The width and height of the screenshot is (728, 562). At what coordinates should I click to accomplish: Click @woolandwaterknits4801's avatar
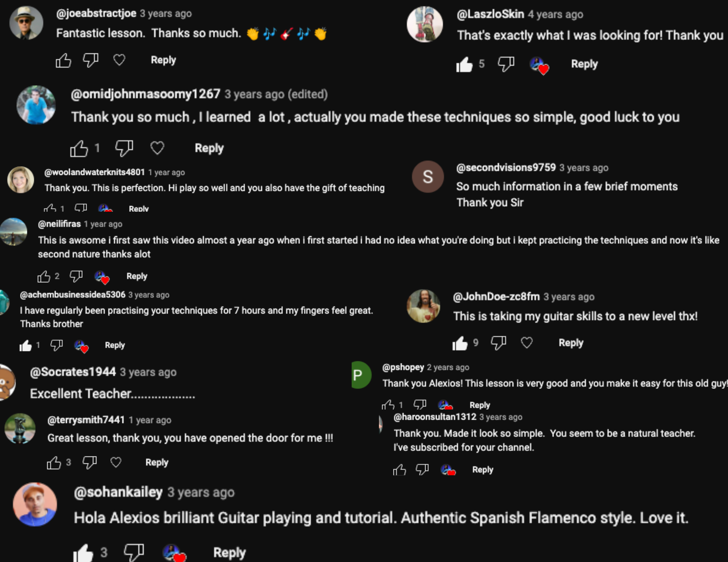click(x=21, y=180)
